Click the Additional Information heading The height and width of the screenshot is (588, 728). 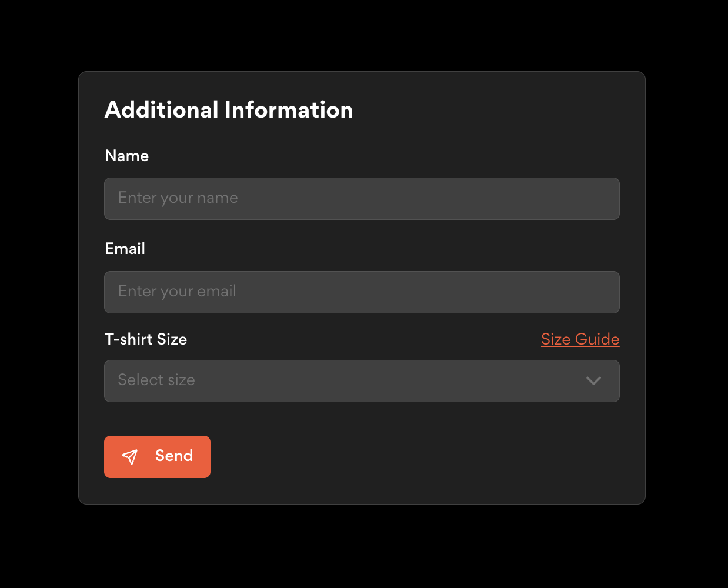click(x=228, y=110)
